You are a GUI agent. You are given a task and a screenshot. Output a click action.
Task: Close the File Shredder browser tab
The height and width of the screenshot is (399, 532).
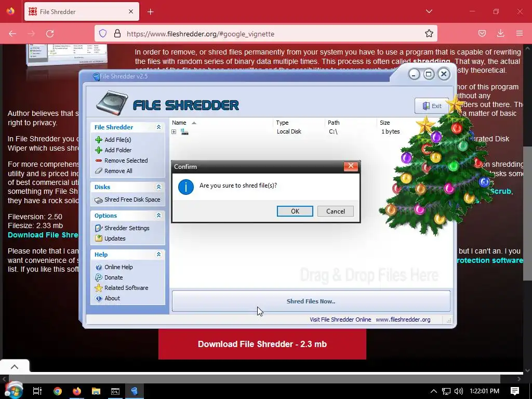[x=131, y=11]
